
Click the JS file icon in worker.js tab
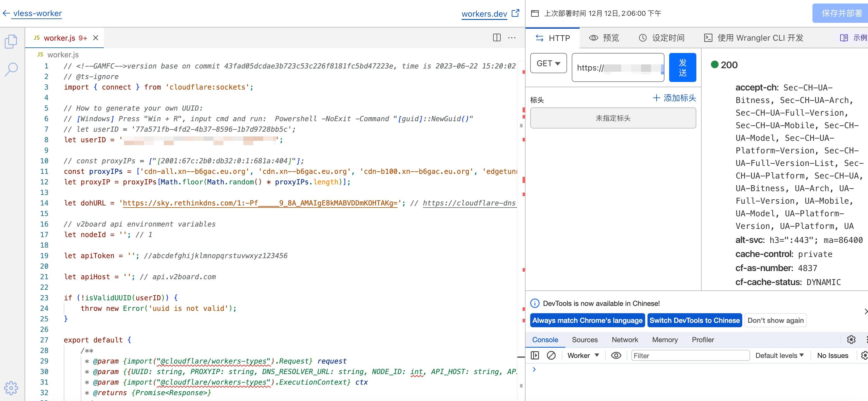[x=37, y=38]
